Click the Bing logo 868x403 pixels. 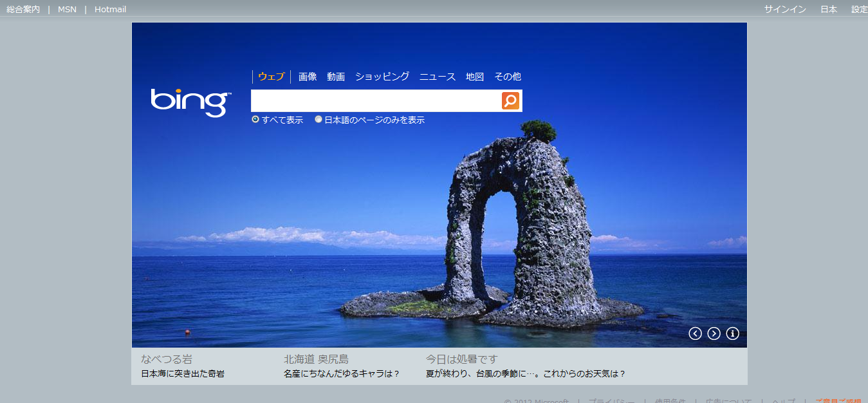[x=190, y=102]
